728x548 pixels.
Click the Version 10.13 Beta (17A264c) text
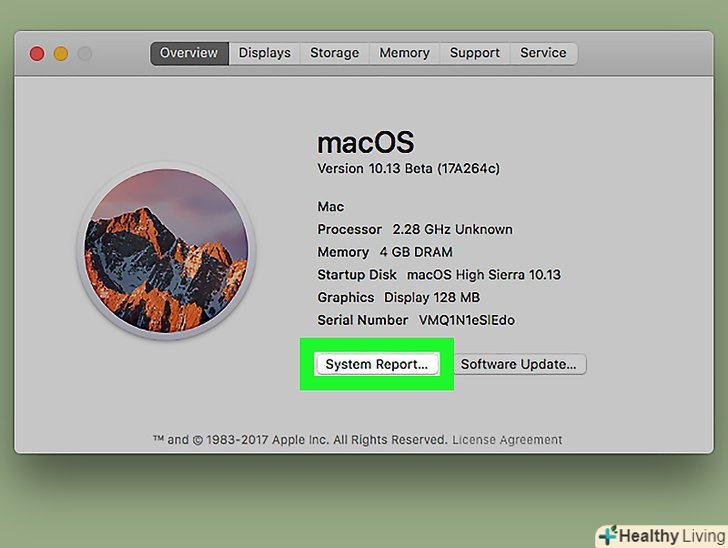(409, 168)
